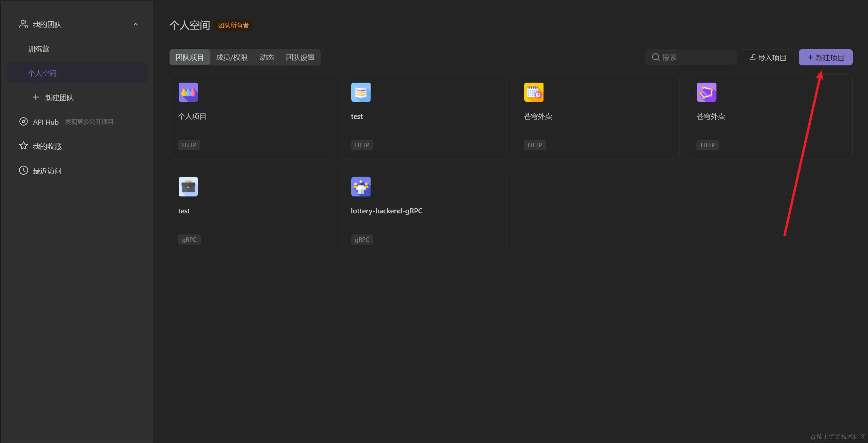Open the gRPC test project briefcase icon
The image size is (868, 443).
pyautogui.click(x=188, y=187)
